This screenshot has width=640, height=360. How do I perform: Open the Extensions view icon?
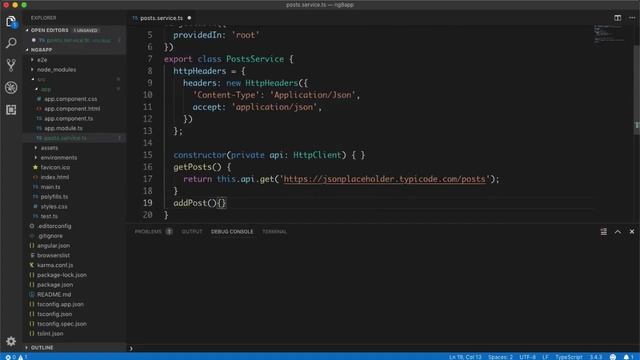(11, 109)
